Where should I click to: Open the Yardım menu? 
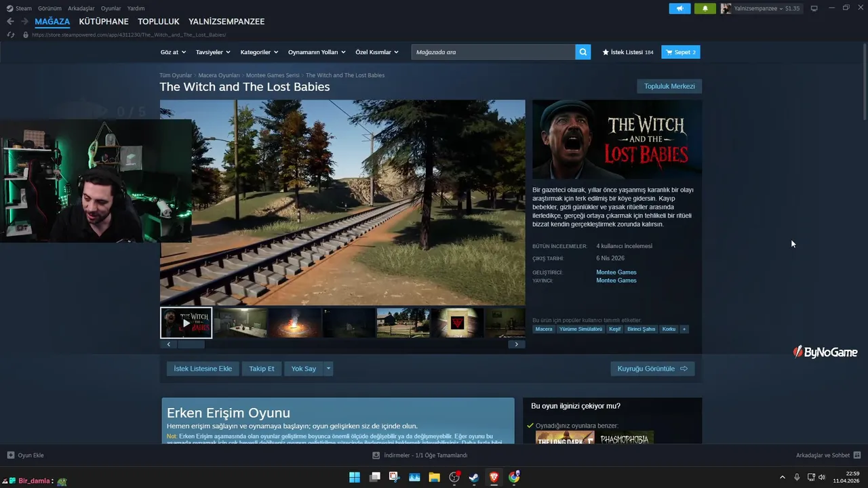click(x=136, y=8)
